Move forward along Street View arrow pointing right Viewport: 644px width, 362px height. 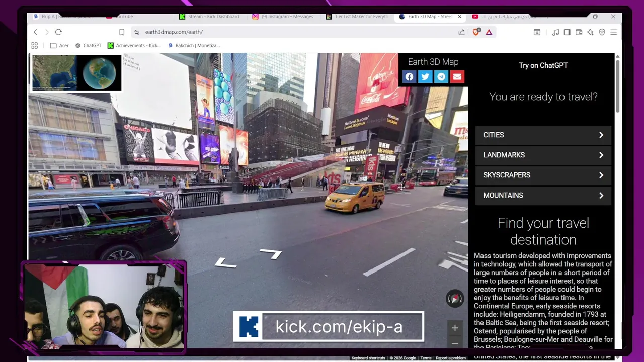pyautogui.click(x=271, y=254)
